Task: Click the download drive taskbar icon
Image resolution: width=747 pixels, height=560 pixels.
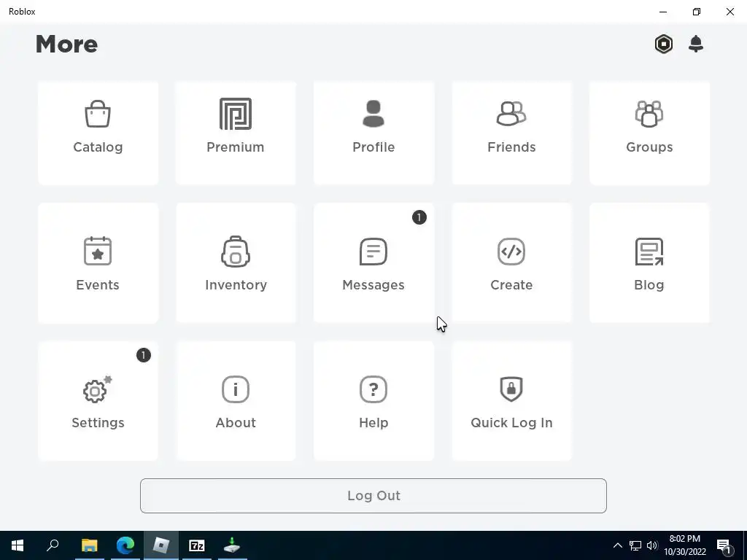Action: 232,545
